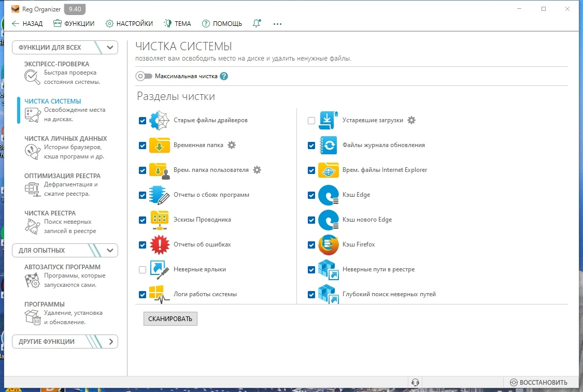Open the three-dots more menu
The image size is (583, 392).
(277, 24)
